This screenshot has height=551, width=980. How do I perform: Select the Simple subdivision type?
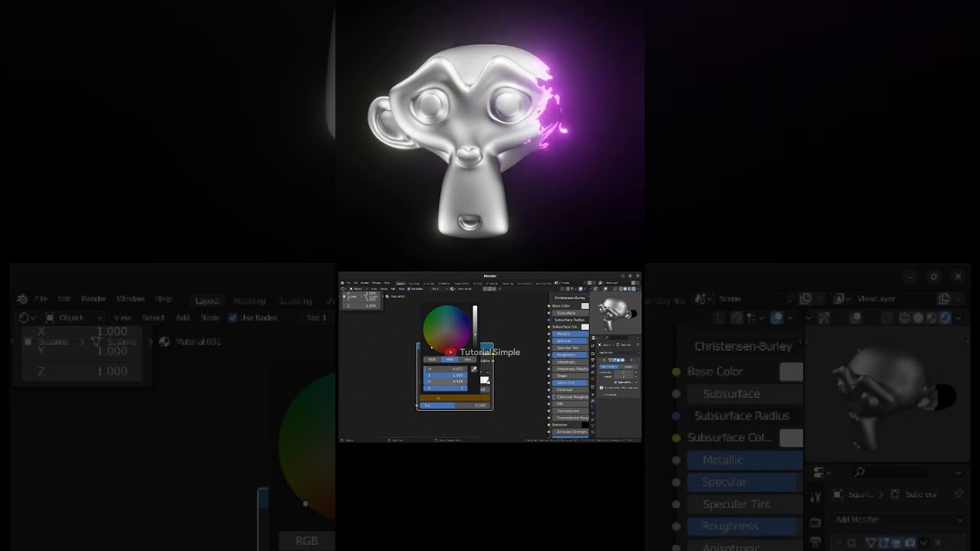click(629, 367)
